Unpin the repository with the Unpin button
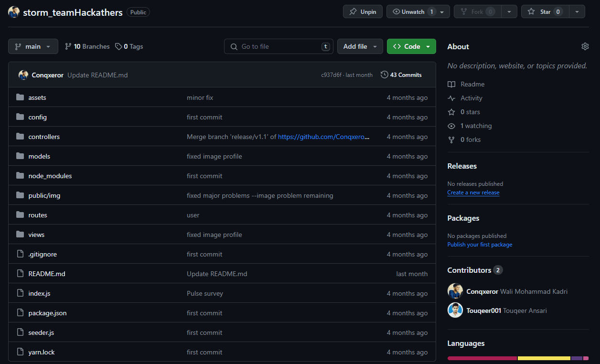 [x=363, y=12]
